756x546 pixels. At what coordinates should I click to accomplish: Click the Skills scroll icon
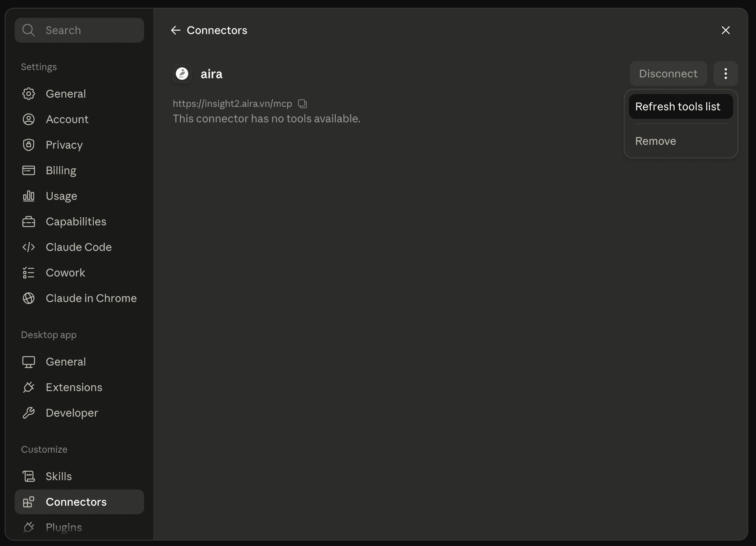29,476
